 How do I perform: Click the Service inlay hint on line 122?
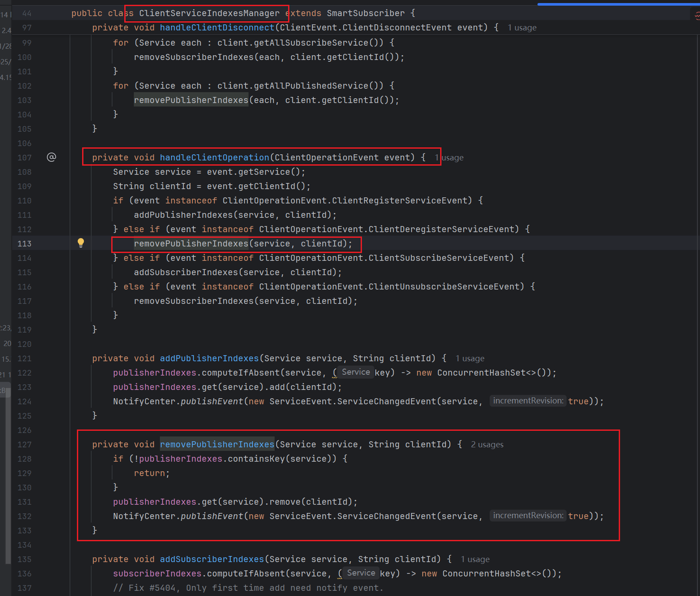click(355, 372)
